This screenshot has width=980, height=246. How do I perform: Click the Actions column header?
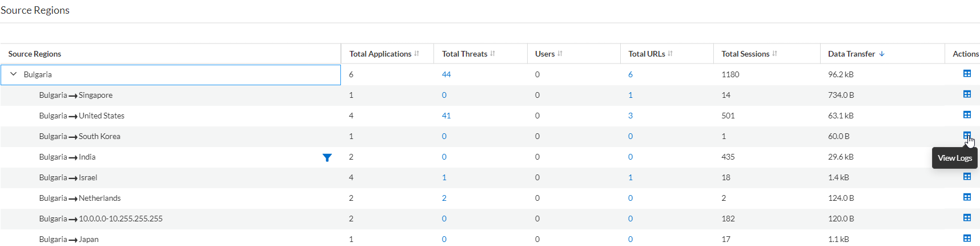(966, 54)
